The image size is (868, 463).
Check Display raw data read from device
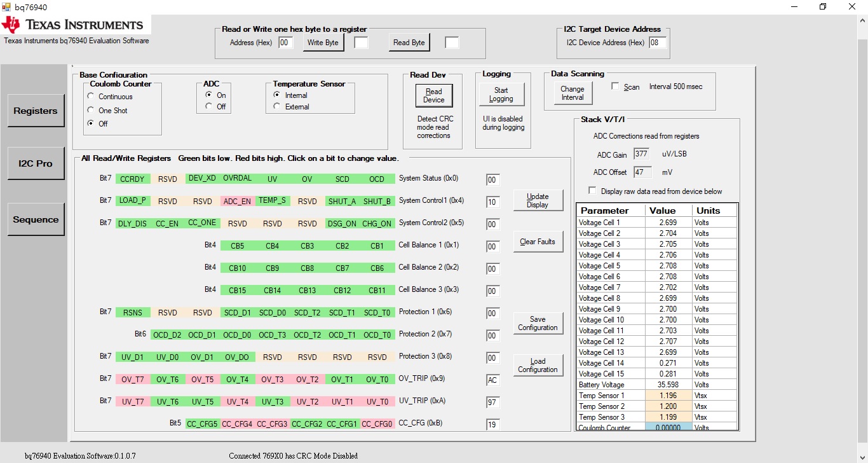(593, 191)
